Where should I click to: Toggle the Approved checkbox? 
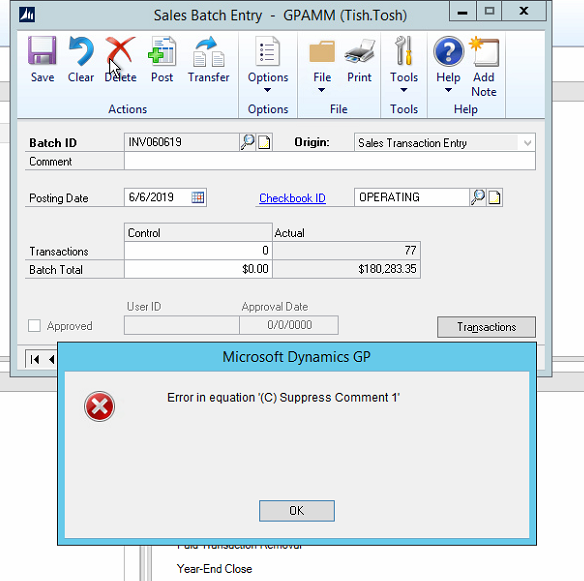click(x=34, y=326)
